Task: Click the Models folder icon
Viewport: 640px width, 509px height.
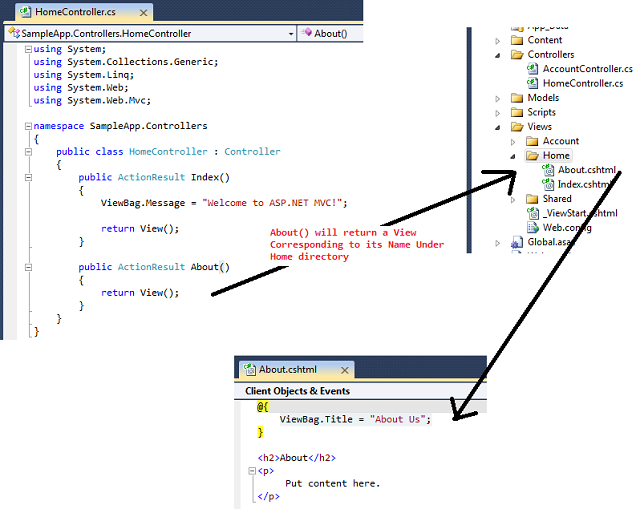Action: pos(517,98)
